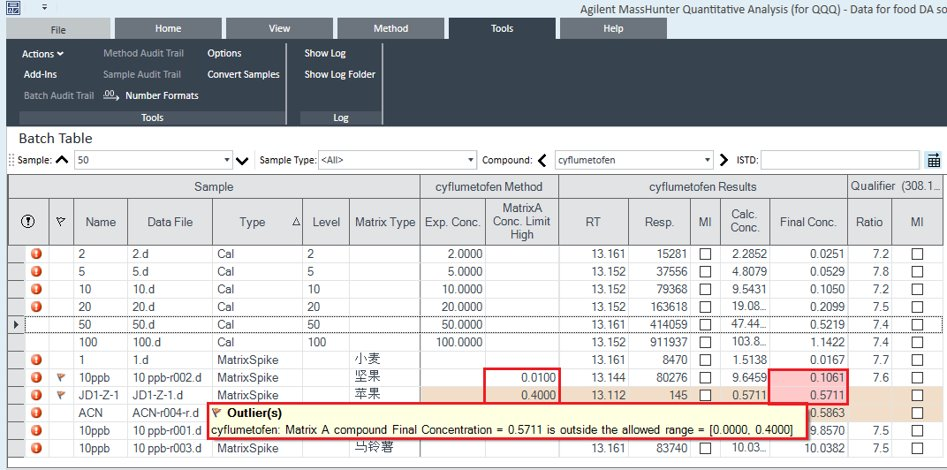Select the Tools tab
The image size is (947, 470).
tap(502, 28)
